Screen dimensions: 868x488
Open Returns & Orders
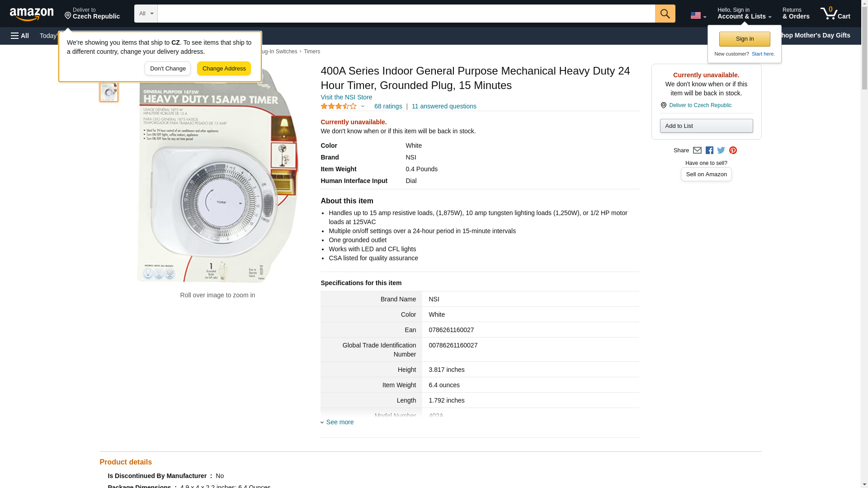coord(796,14)
